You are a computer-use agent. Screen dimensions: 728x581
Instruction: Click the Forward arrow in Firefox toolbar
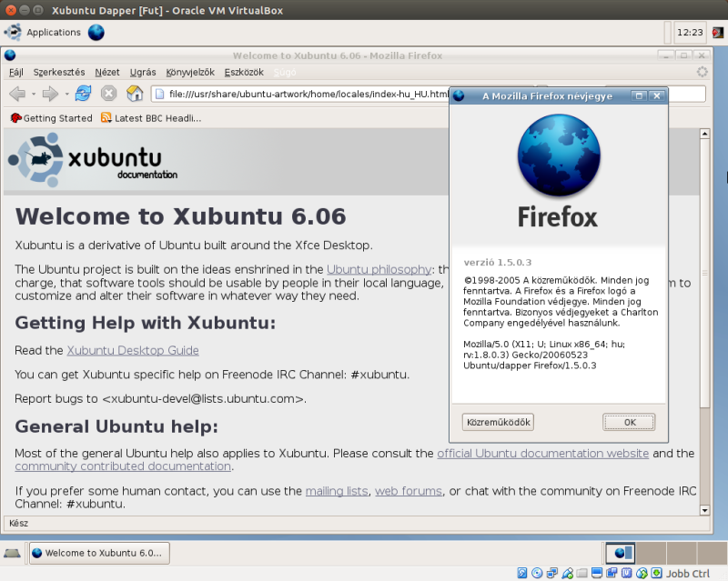point(50,94)
